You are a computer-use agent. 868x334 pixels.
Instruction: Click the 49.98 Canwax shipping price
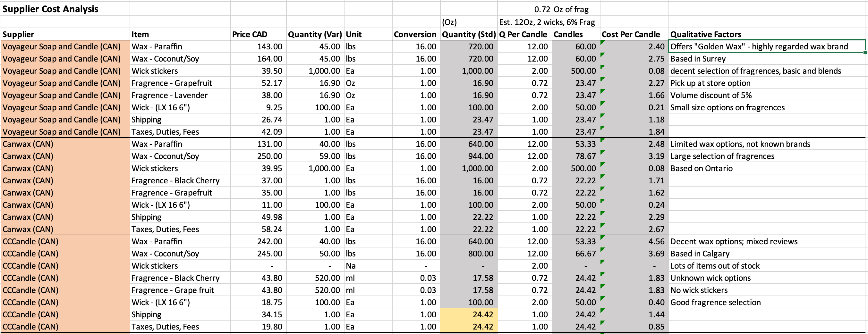(259, 217)
